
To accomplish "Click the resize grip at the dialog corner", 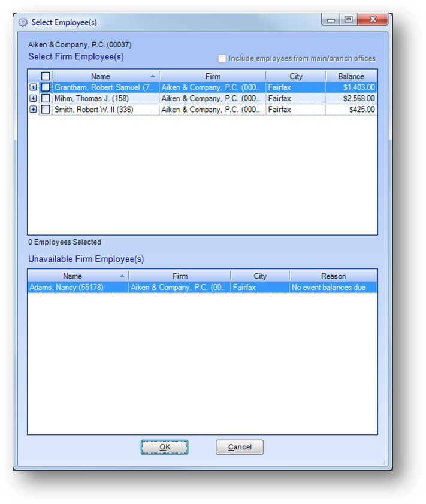I will (384, 462).
